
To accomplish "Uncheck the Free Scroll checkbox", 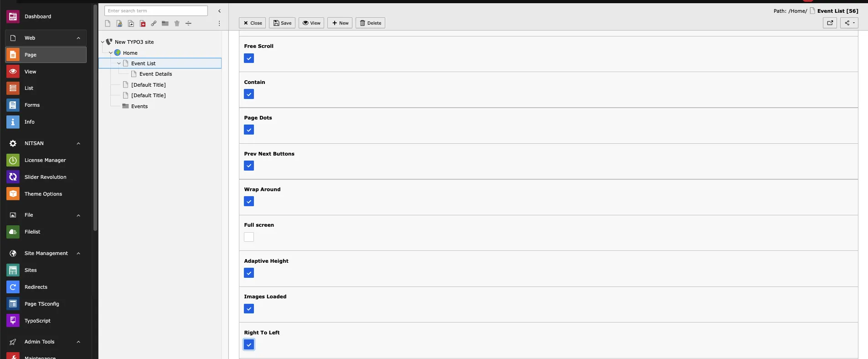I will 249,58.
